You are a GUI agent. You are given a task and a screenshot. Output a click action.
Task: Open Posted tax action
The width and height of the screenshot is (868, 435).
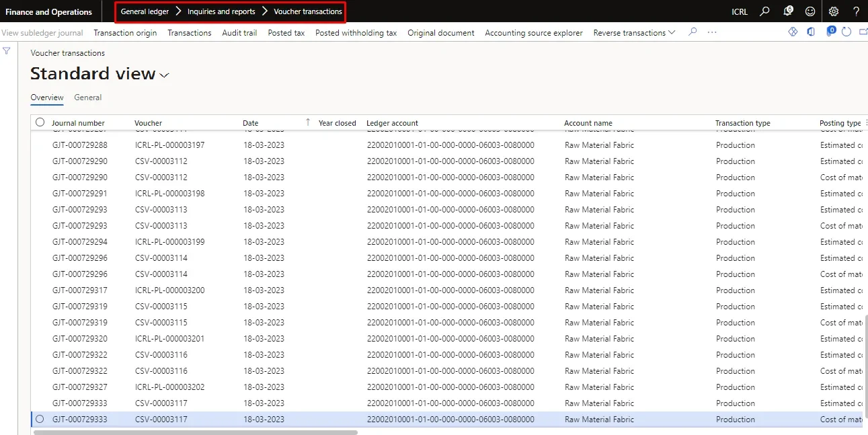coord(286,32)
